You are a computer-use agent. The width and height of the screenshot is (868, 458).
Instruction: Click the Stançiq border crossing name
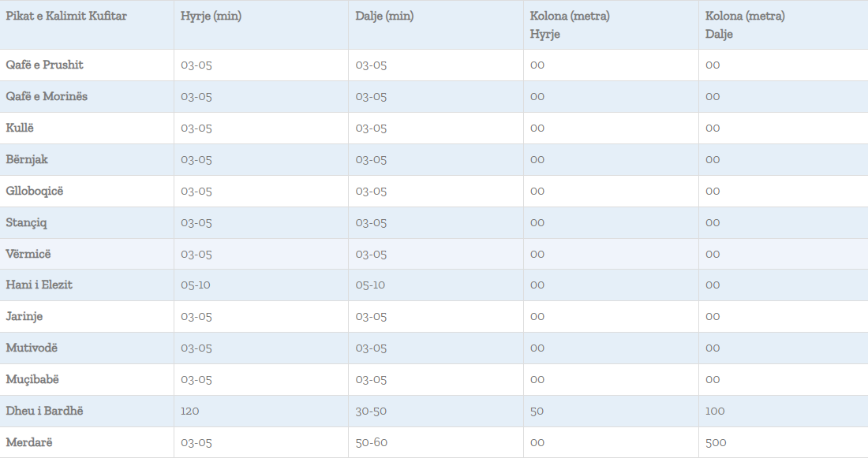coord(26,222)
